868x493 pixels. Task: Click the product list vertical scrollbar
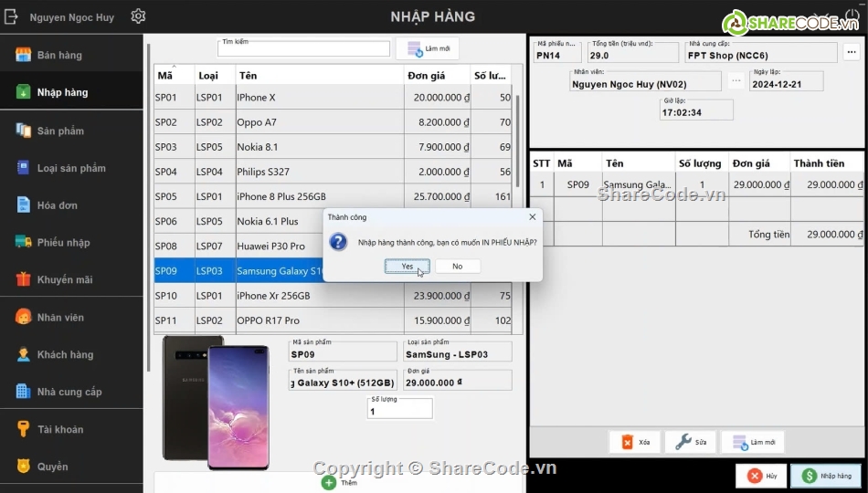coord(517,142)
